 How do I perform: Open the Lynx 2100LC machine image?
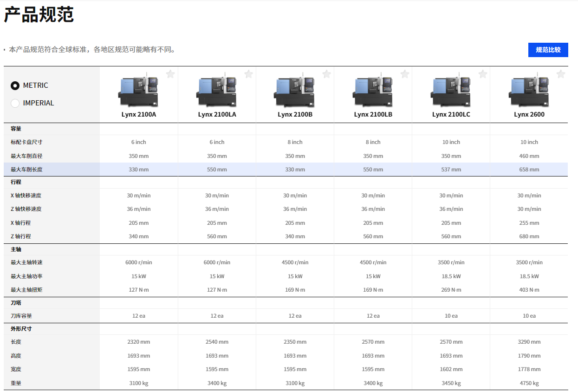[x=451, y=90]
